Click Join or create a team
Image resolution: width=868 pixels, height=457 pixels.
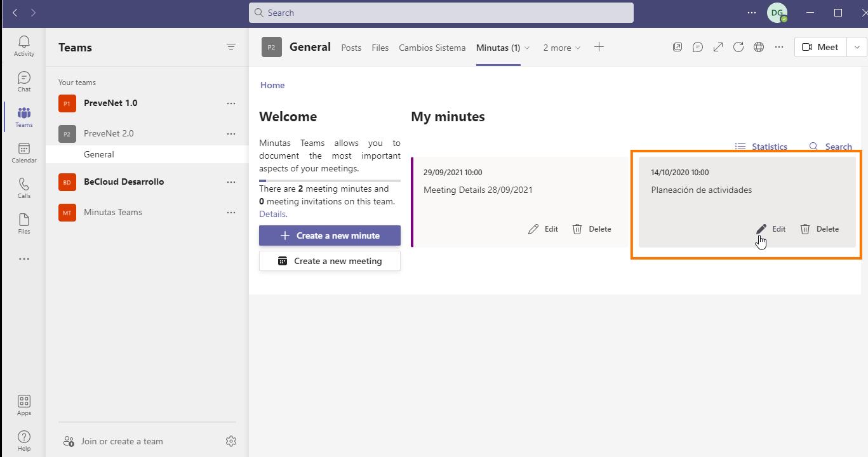point(113,441)
